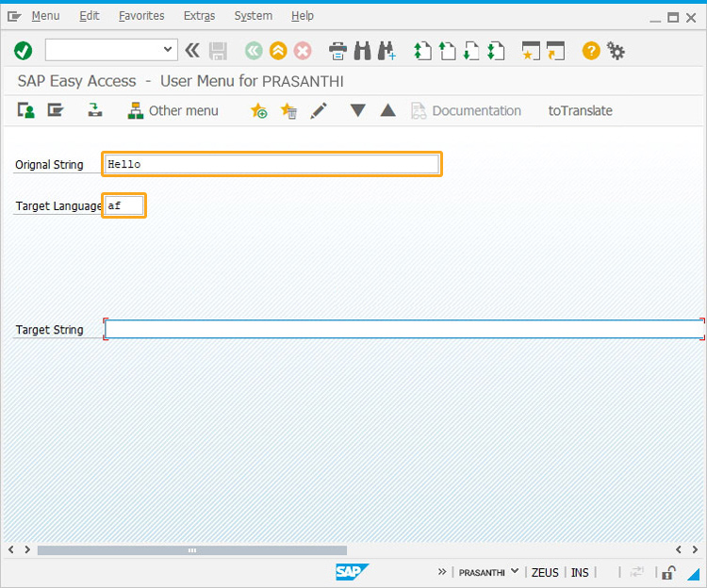Click the green Enter checkmark icon
This screenshot has height=588, width=707.
23,51
